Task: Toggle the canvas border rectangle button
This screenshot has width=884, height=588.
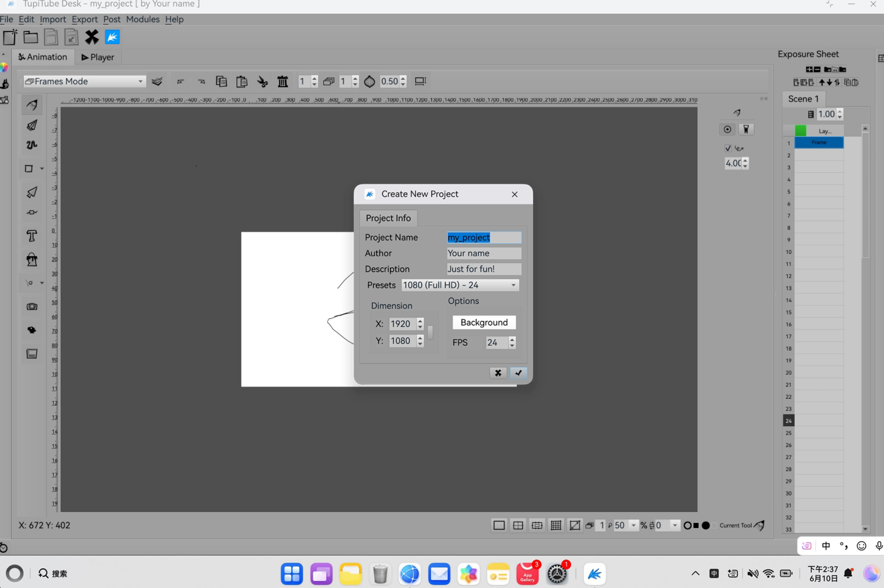Action: coord(499,526)
